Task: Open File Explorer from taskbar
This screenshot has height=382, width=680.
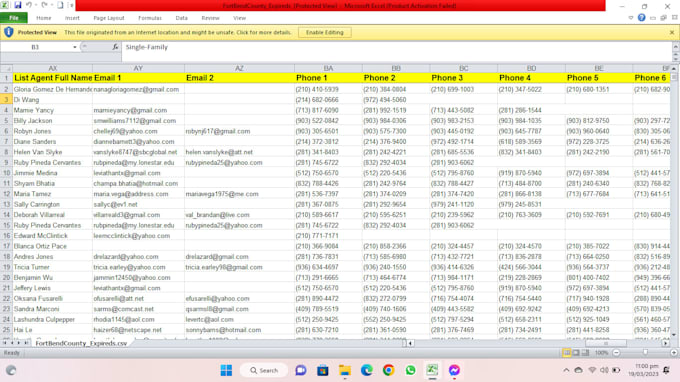Action: tap(345, 370)
